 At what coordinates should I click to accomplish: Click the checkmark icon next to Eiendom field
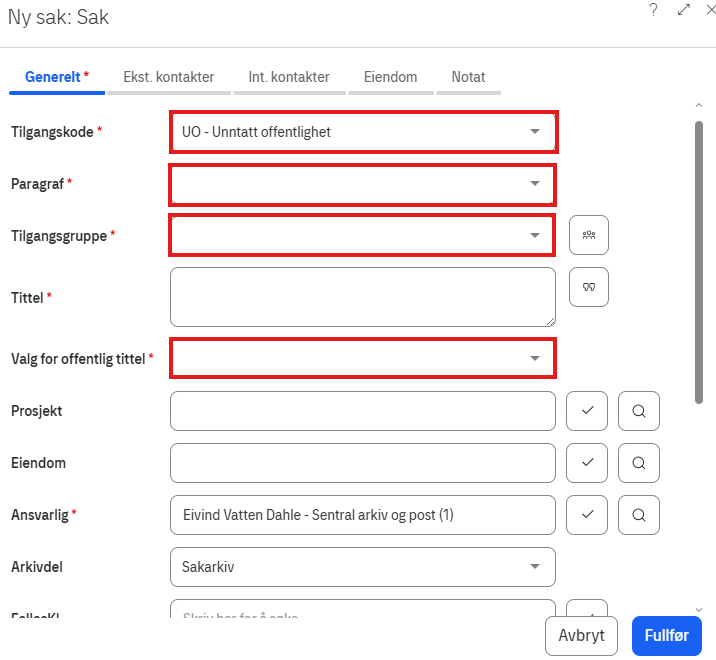(x=587, y=462)
